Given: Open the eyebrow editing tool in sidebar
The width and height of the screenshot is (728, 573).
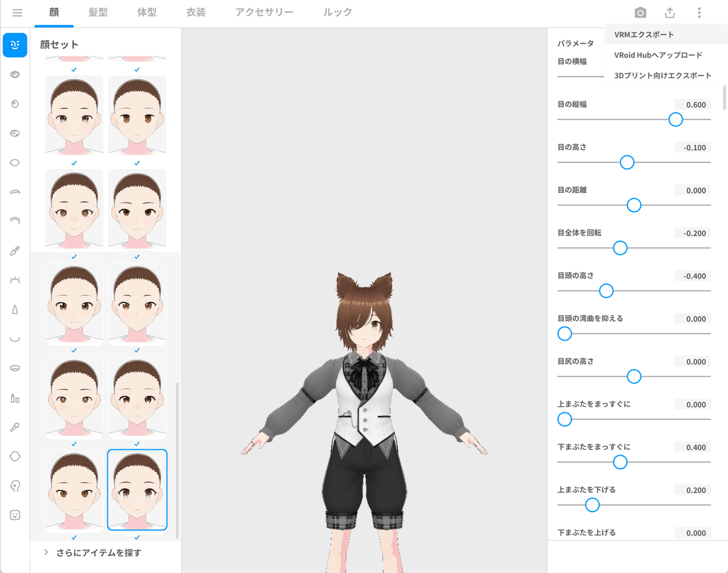Looking at the screenshot, I should pyautogui.click(x=15, y=191).
